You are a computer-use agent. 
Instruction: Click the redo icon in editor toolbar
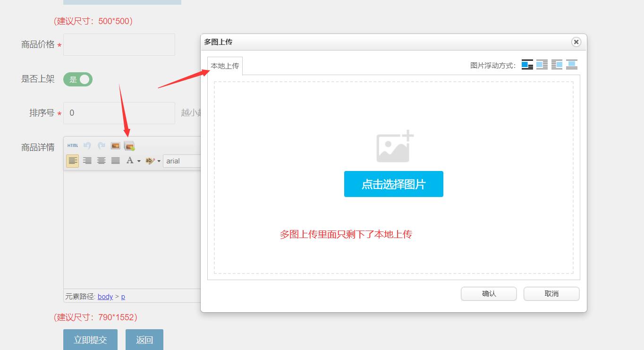(x=101, y=146)
